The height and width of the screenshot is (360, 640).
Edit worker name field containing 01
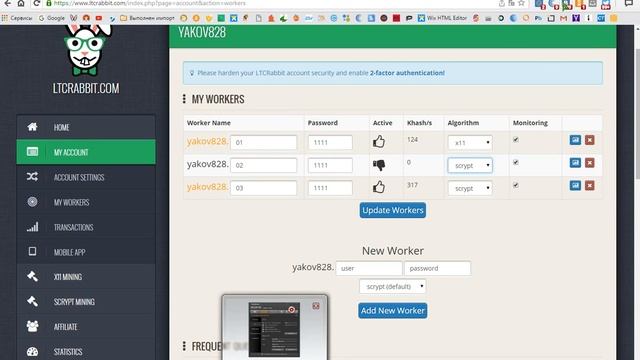tap(263, 142)
